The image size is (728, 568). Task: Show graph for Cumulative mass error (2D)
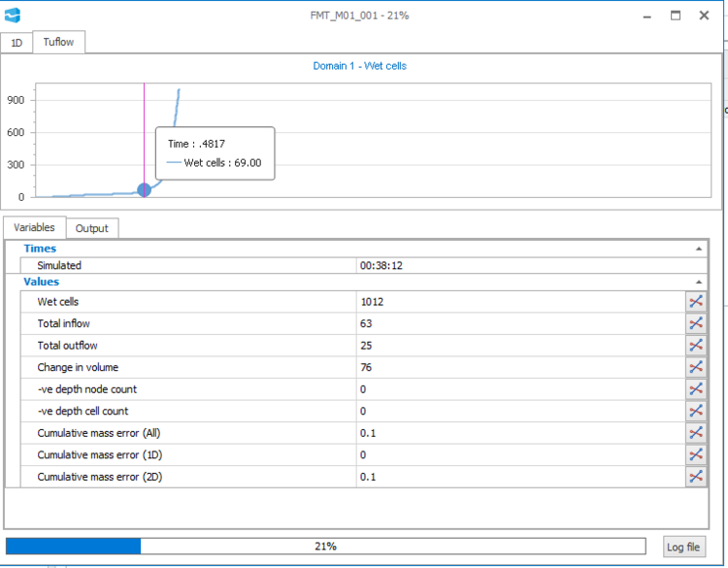[x=696, y=477]
